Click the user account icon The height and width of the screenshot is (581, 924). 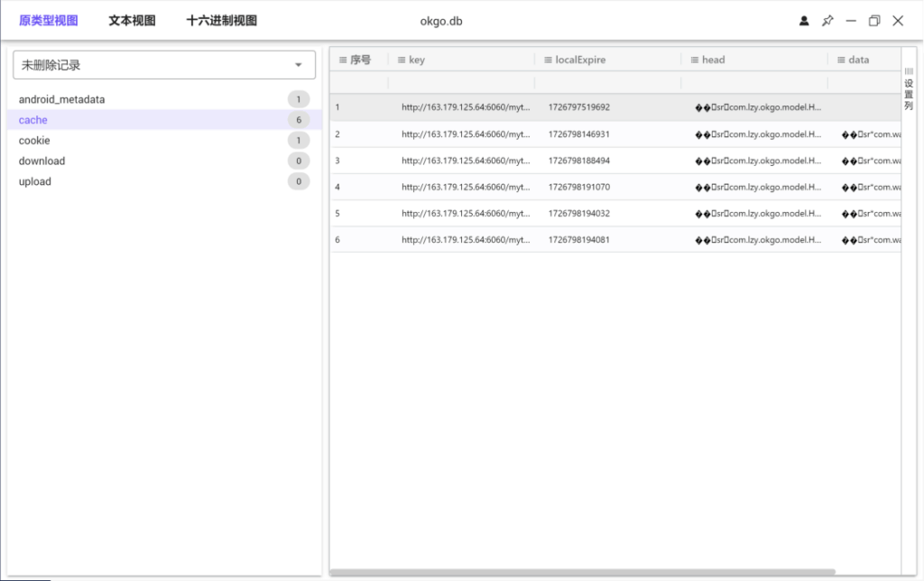[x=804, y=21]
